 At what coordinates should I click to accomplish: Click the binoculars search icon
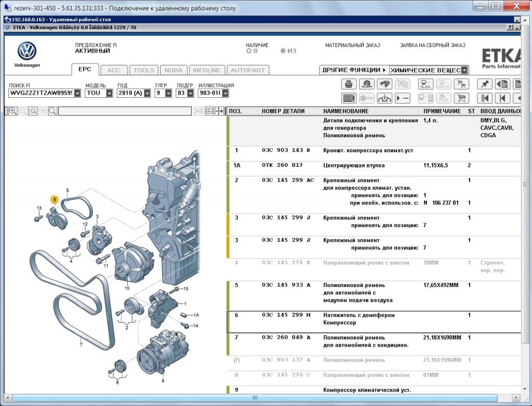click(x=384, y=84)
